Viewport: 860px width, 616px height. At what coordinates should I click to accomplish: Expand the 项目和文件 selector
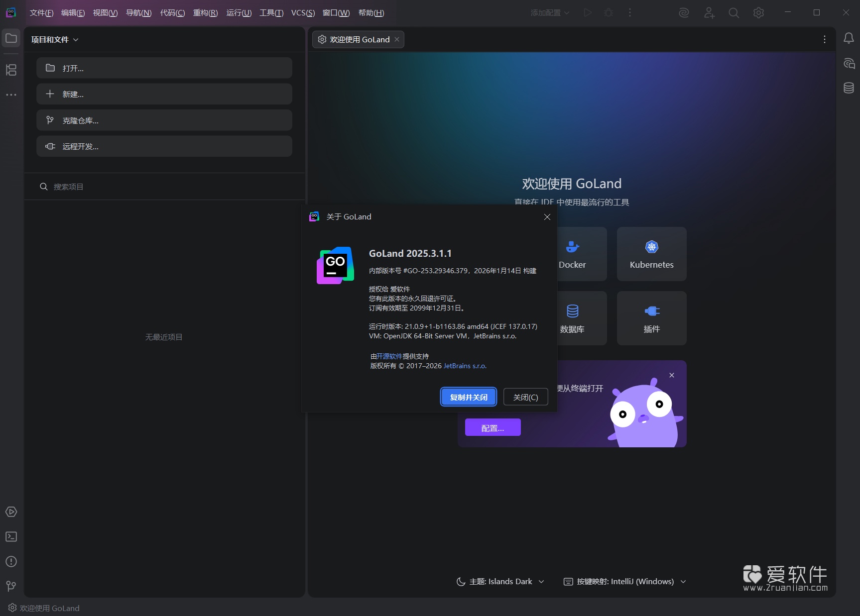pos(55,39)
